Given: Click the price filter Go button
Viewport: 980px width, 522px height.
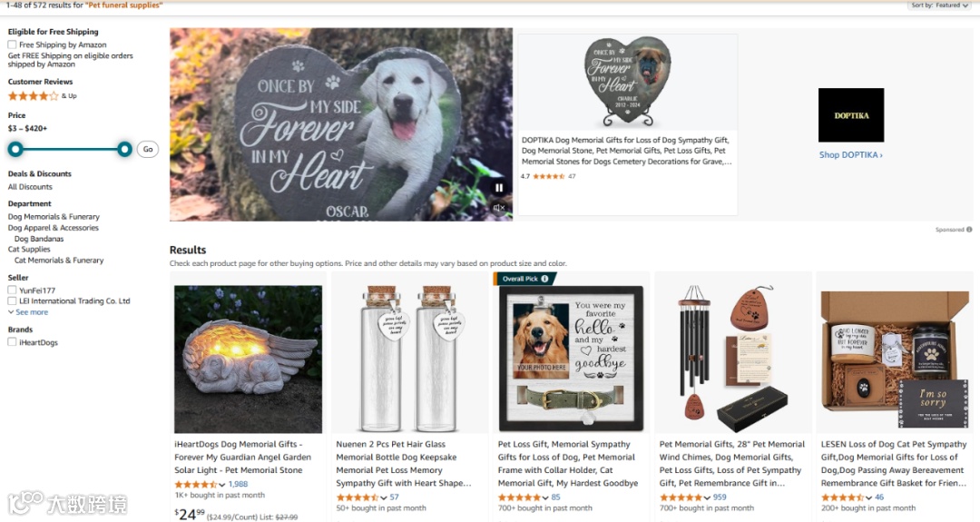Looking at the screenshot, I should pos(148,149).
